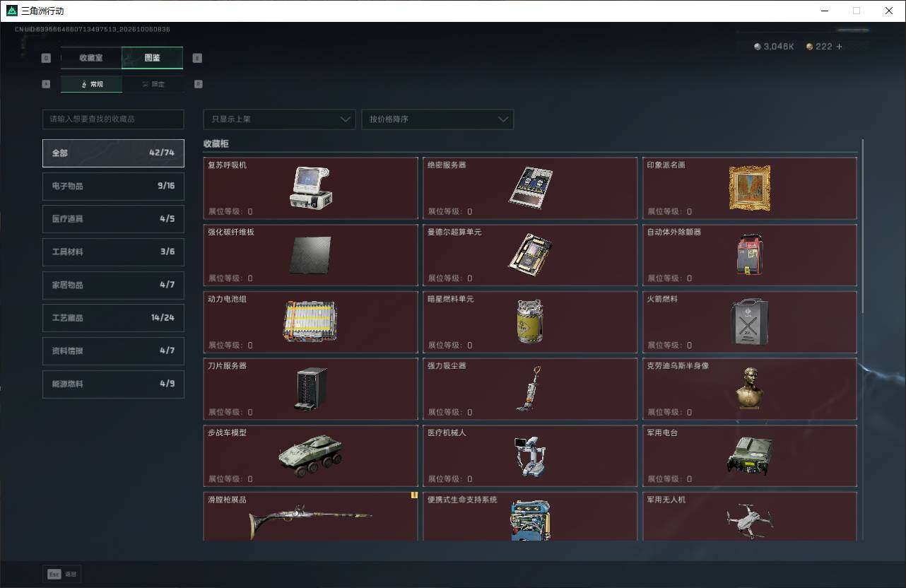
Task: Select the 强化碳纤维板 carbon fiber panel image
Action: tap(310, 255)
